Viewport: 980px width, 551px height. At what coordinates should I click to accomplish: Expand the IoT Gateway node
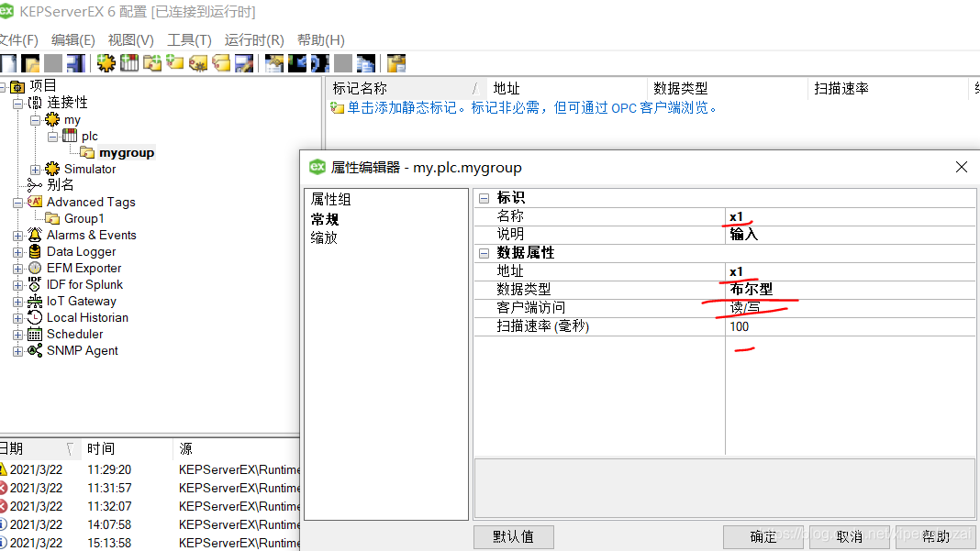[18, 302]
